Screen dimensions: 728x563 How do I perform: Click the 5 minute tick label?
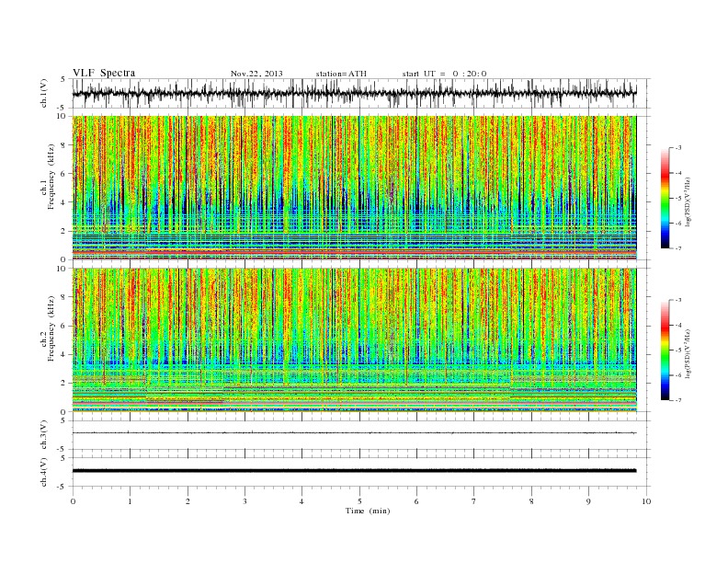(359, 501)
